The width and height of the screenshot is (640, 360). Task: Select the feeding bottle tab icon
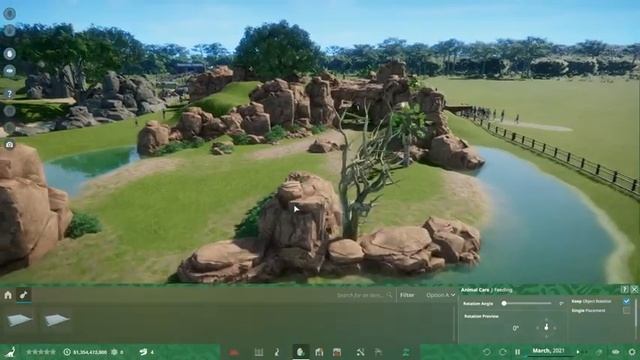[24, 295]
